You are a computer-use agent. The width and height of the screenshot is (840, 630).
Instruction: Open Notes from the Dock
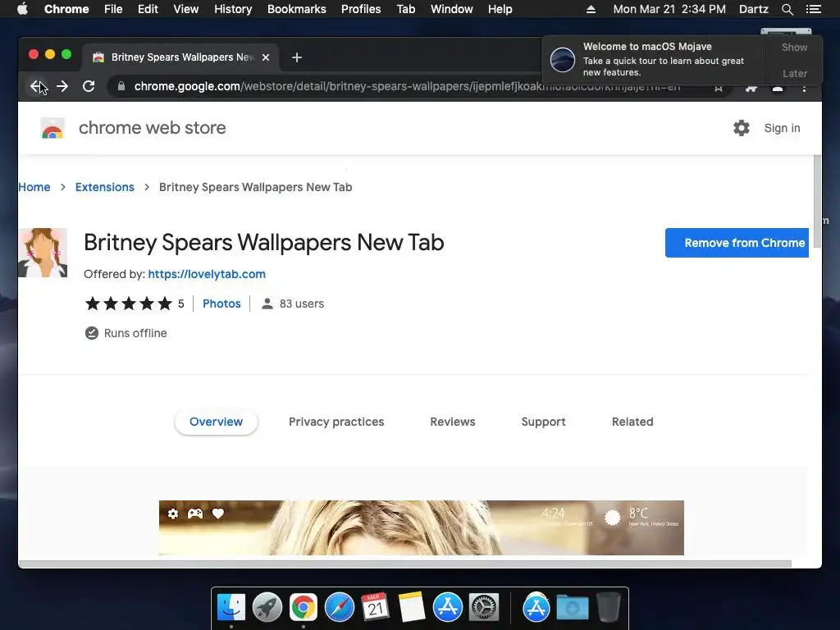[412, 608]
